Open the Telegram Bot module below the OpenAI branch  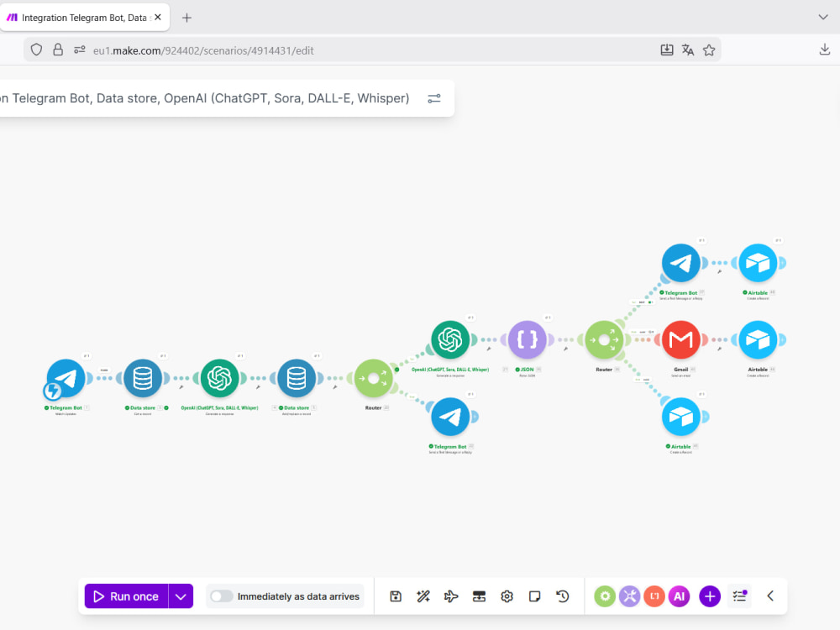coord(450,417)
